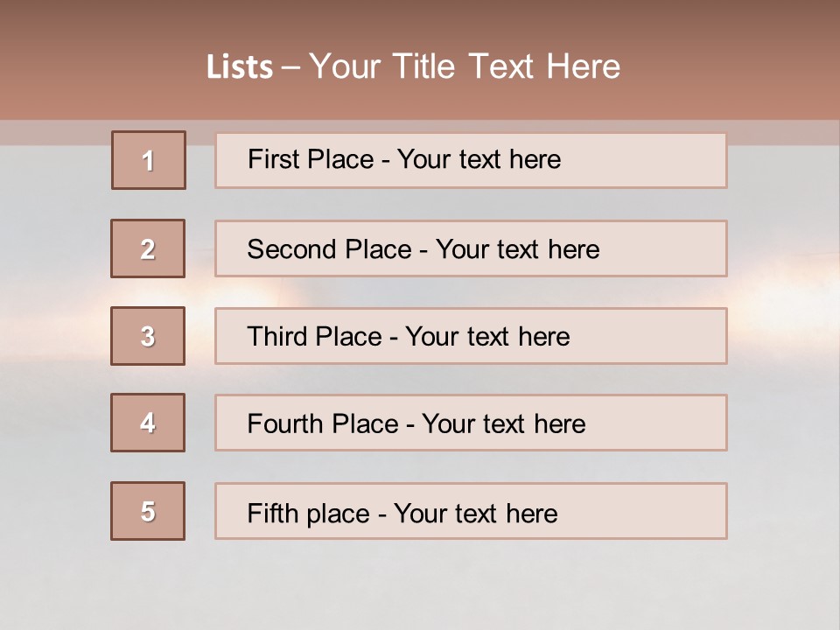Screen dimensions: 840x630
Task: Click the 'Fourth Place - Your text here' bar
Action: tap(471, 423)
